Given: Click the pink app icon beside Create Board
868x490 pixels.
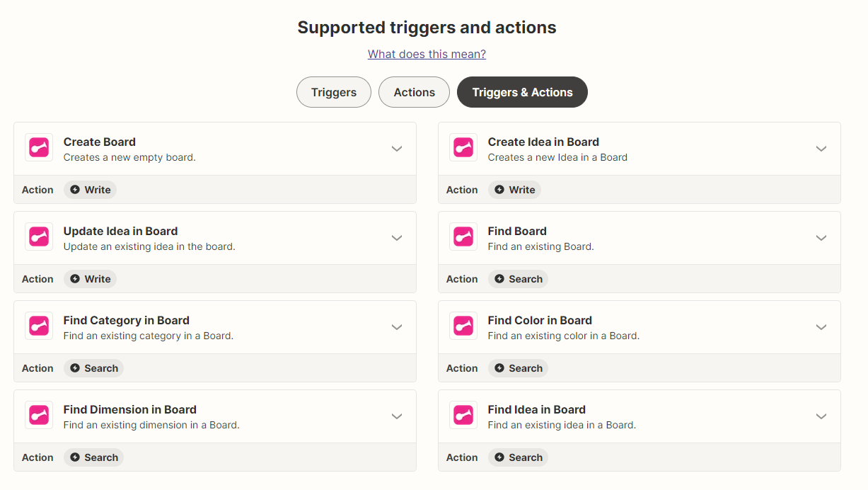Looking at the screenshot, I should (39, 148).
